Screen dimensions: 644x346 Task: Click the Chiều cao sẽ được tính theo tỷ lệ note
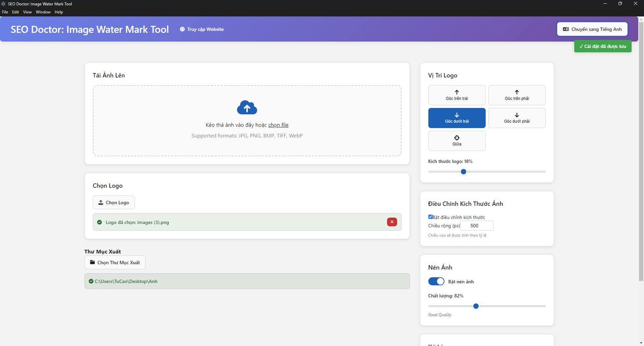[457, 235]
